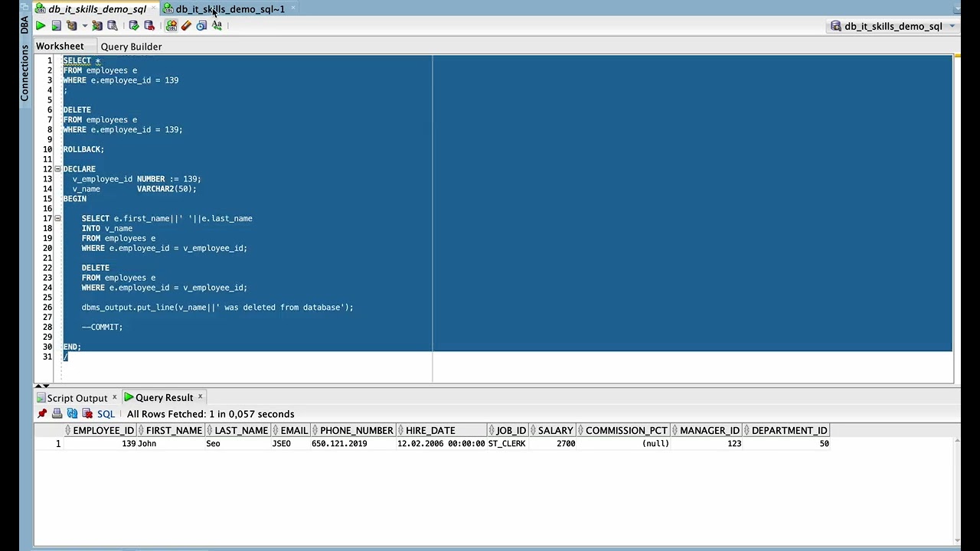The width and height of the screenshot is (980, 551).
Task: Select the salary cell 2700
Action: [553, 444]
